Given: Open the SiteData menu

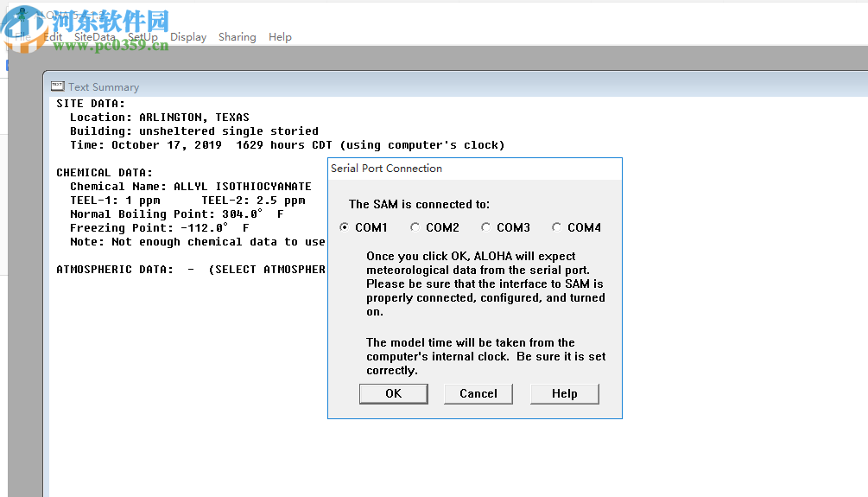Looking at the screenshot, I should pos(95,37).
